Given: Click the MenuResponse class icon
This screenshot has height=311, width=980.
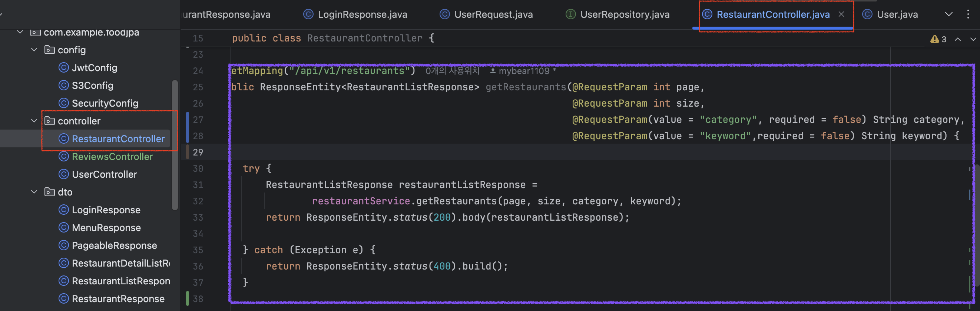Looking at the screenshot, I should [63, 228].
